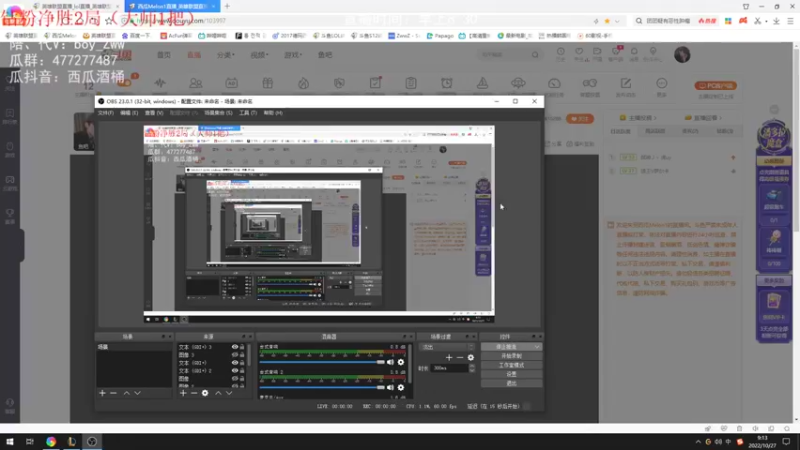Add a new source with the plus icon
Viewport: 800px width, 450px height.
pyautogui.click(x=183, y=393)
